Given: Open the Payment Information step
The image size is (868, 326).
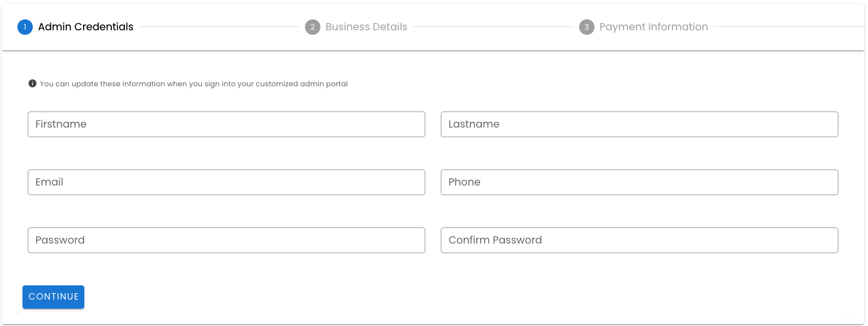Looking at the screenshot, I should 653,27.
